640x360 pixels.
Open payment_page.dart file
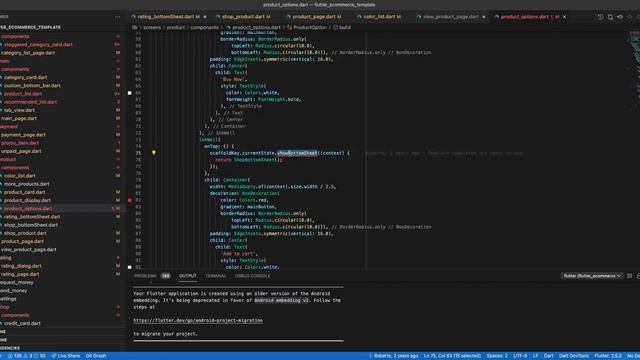pyautogui.click(x=23, y=135)
